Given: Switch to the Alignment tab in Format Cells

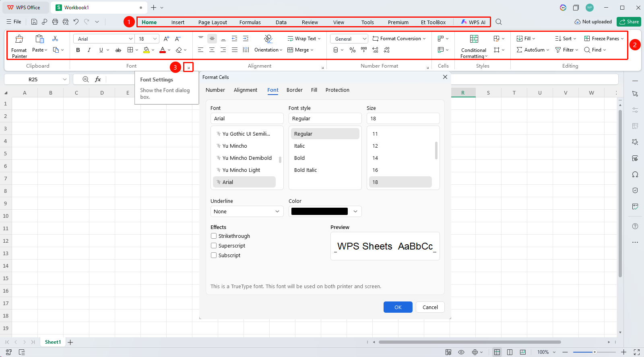Looking at the screenshot, I should pyautogui.click(x=246, y=90).
